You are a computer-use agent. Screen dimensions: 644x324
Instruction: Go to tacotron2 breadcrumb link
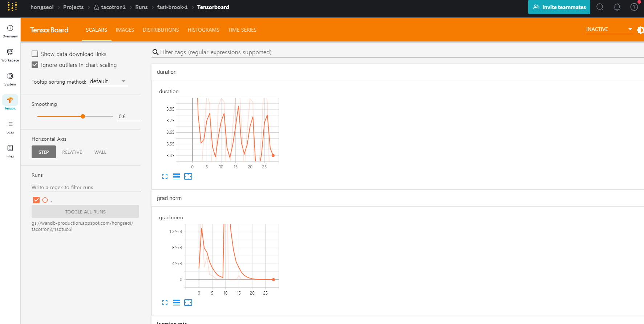[x=113, y=7]
